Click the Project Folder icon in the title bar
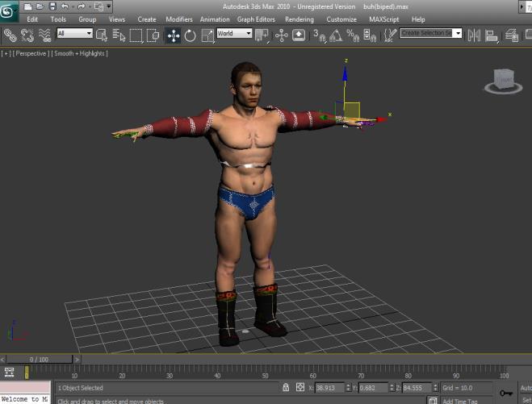The width and height of the screenshot is (532, 404). click(99, 6)
